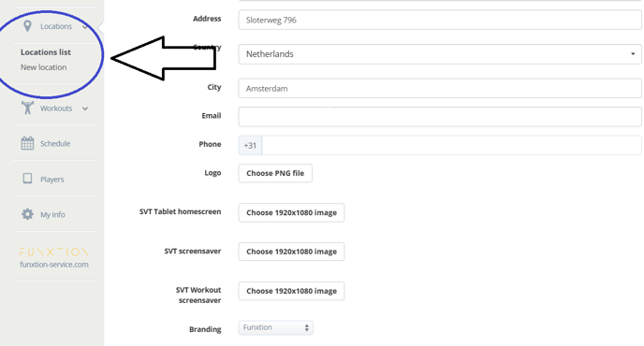Click the My Info gear icon
The height and width of the screenshot is (346, 644).
click(27, 214)
